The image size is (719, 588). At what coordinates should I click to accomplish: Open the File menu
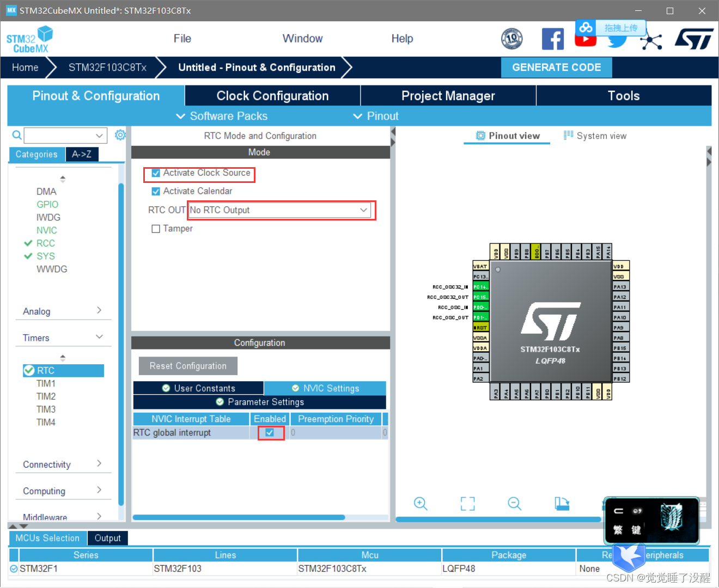[182, 39]
